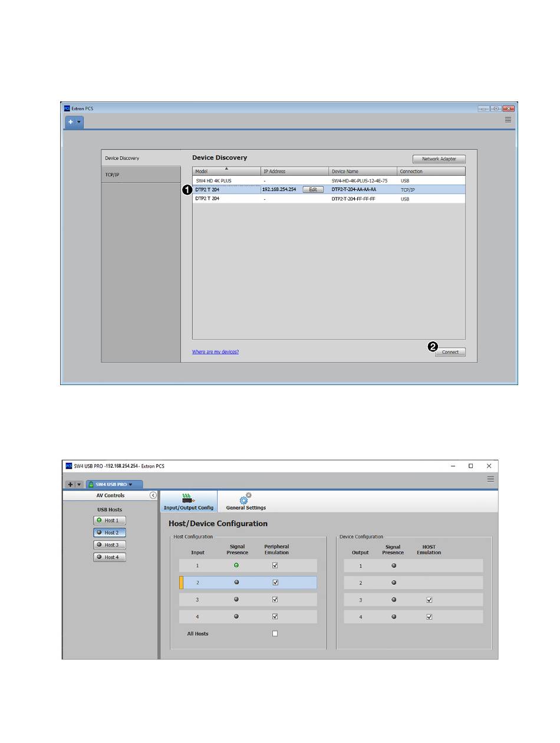Sort by Device Name column header
Image resolution: width=560 pixels, height=743 pixels.
[x=363, y=171]
